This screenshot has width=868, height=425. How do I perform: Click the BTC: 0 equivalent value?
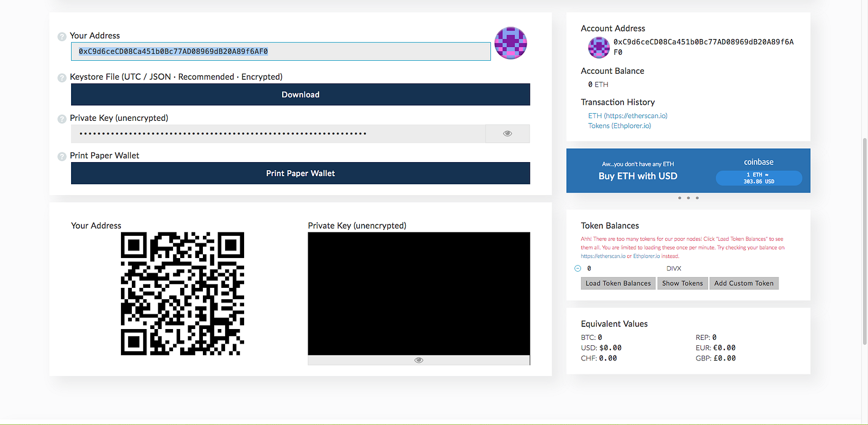(x=592, y=337)
